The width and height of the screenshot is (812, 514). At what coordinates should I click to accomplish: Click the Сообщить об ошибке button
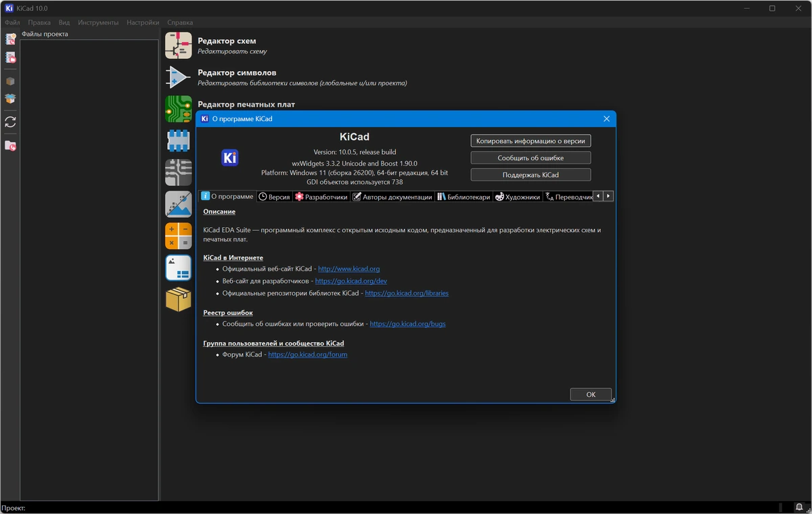pos(531,158)
